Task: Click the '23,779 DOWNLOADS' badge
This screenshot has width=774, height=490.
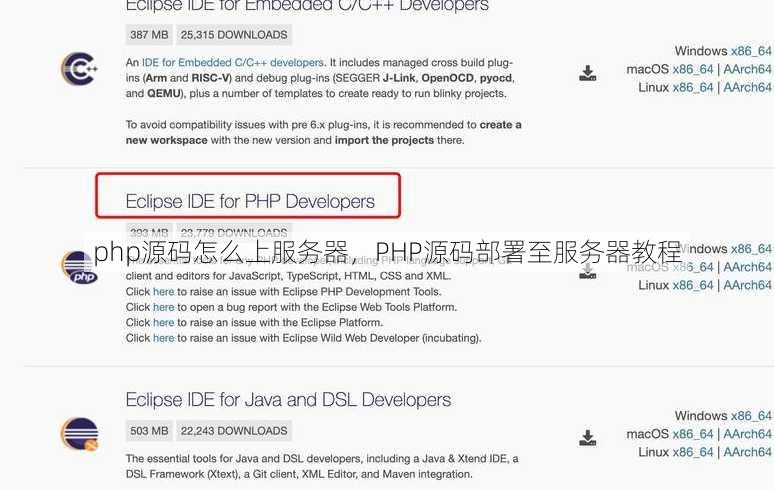Action: tap(234, 232)
